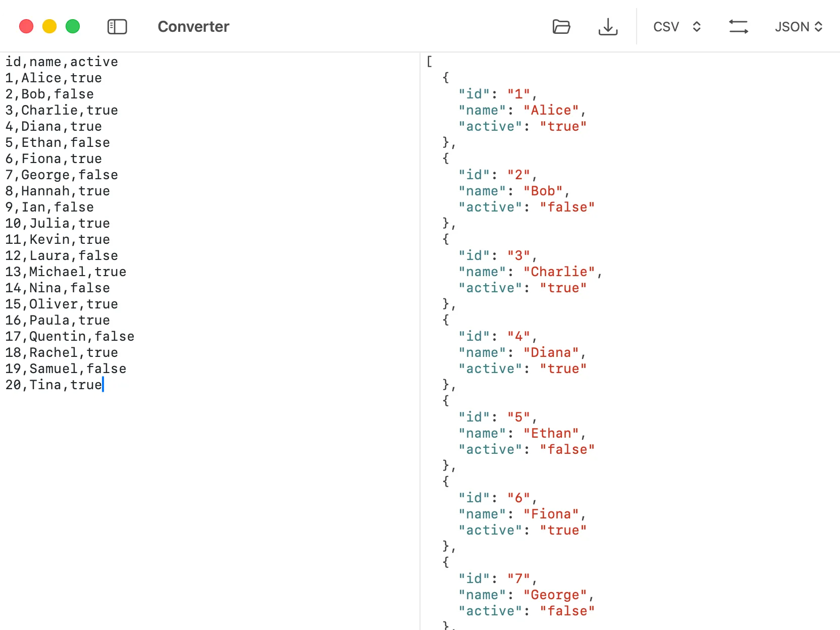The height and width of the screenshot is (630, 840).
Task: Click the JSON value "Bob"
Action: click(543, 191)
